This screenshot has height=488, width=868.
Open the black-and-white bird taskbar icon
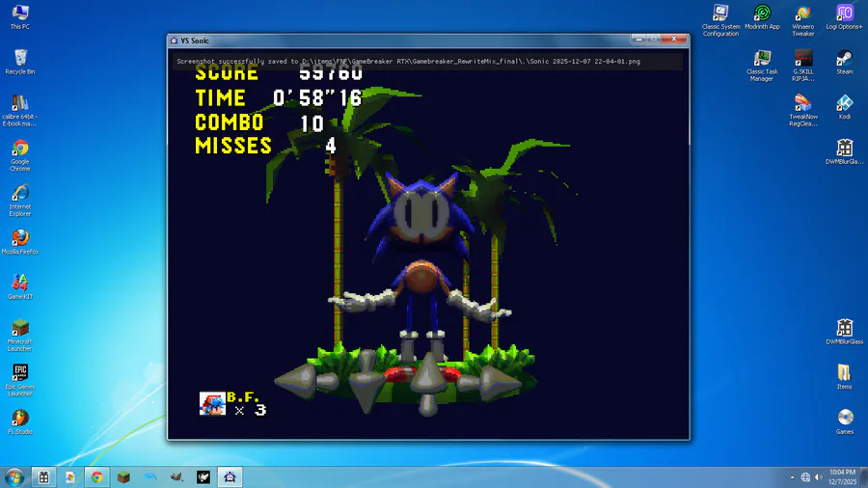[x=203, y=477]
